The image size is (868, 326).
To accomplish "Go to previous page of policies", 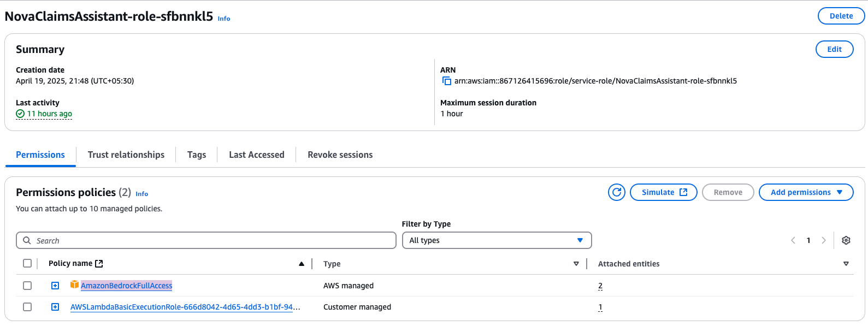I will [x=793, y=240].
